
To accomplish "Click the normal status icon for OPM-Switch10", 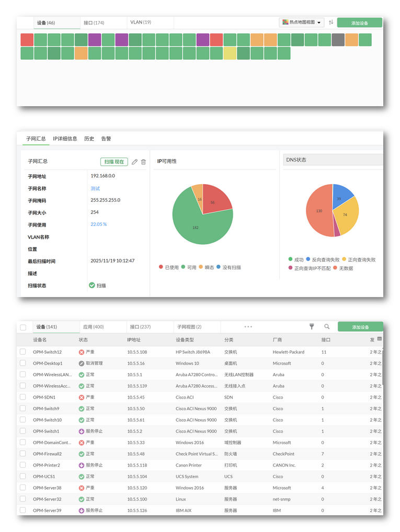I will pos(82,420).
